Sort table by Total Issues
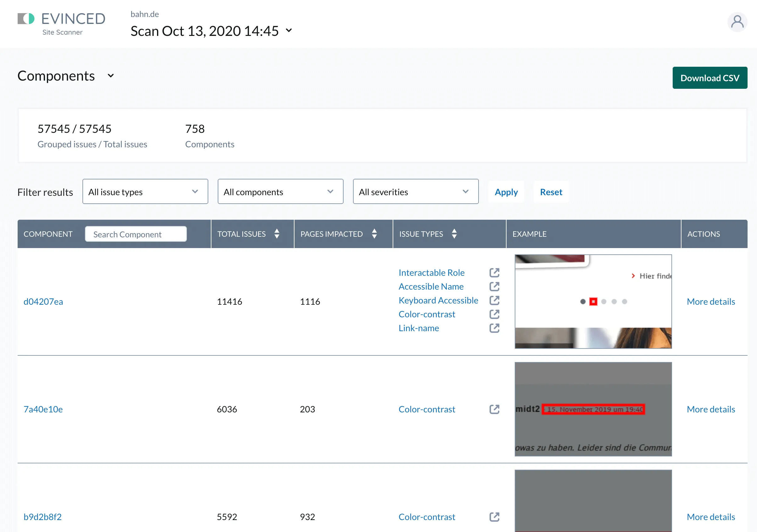Screen dimensions: 757x532 tap(277, 234)
